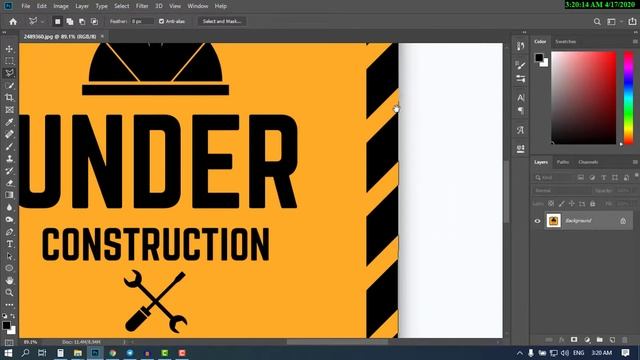The image size is (640, 360).
Task: Enable New selection mode
Action: point(58,21)
